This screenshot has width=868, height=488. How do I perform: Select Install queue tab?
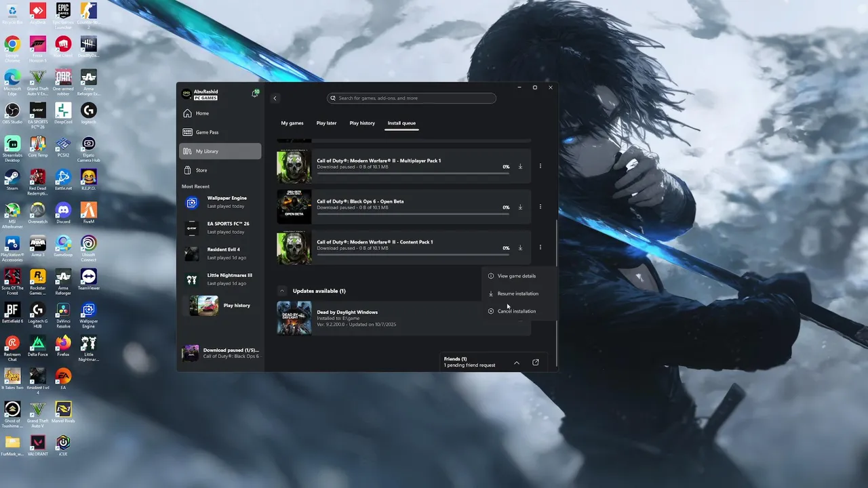[x=401, y=123]
